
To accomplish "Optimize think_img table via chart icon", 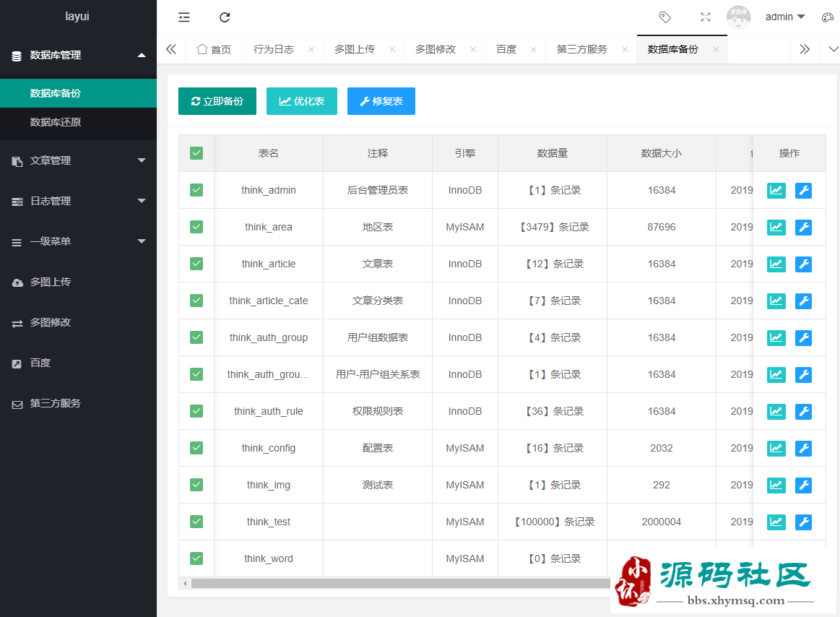I will [x=776, y=485].
